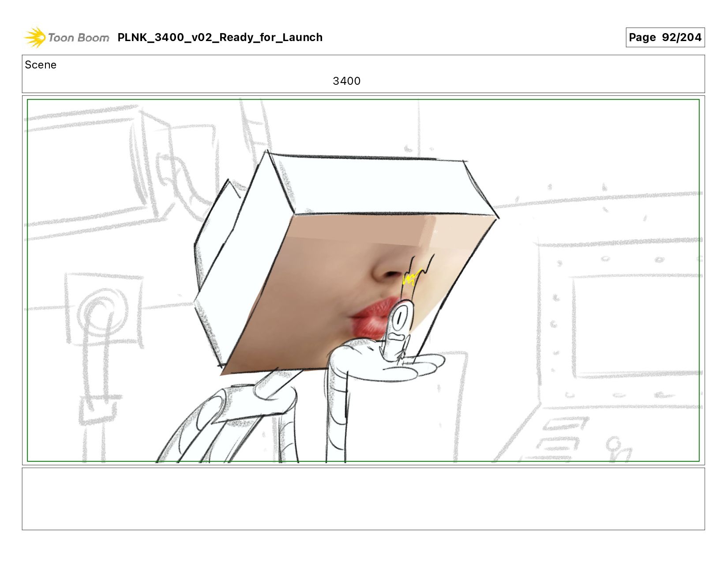Click the Toon Boom starburst logo icon
Screen dimensions: 728x563
click(x=35, y=37)
